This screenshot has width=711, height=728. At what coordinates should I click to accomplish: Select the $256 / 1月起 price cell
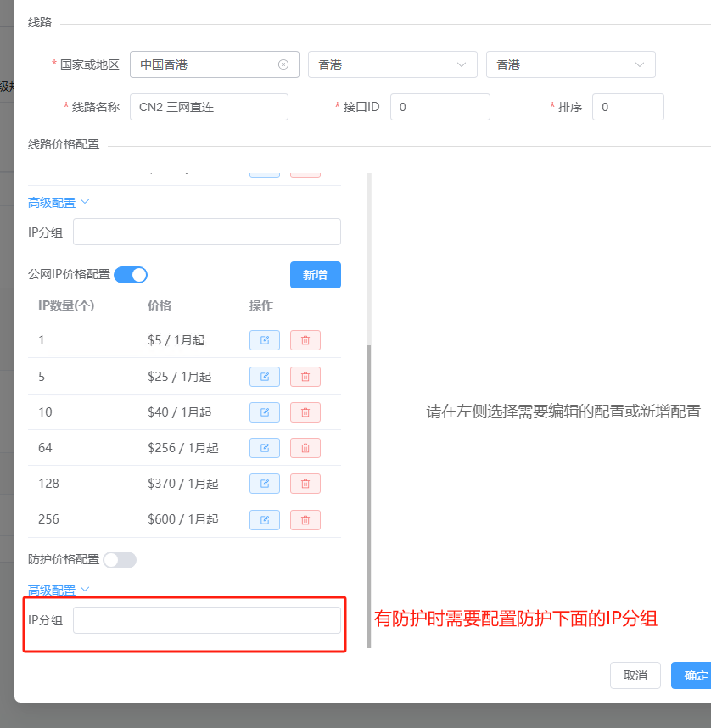click(183, 448)
